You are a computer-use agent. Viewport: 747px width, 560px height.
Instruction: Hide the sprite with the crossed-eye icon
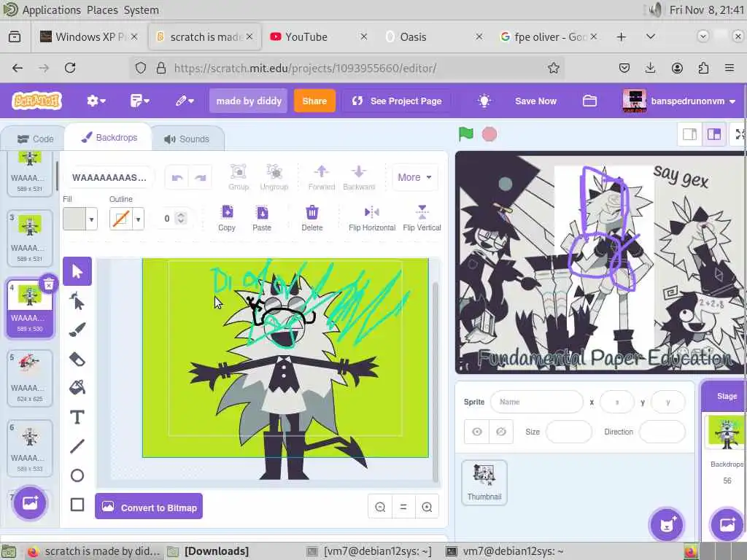501,432
